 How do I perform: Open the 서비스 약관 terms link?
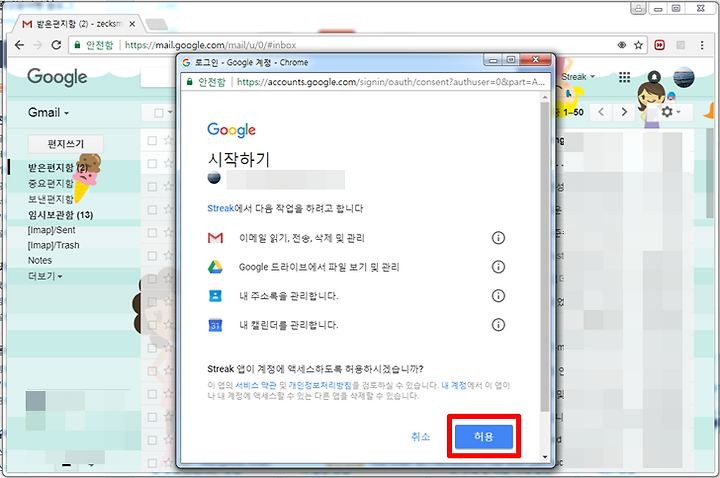[255, 385]
